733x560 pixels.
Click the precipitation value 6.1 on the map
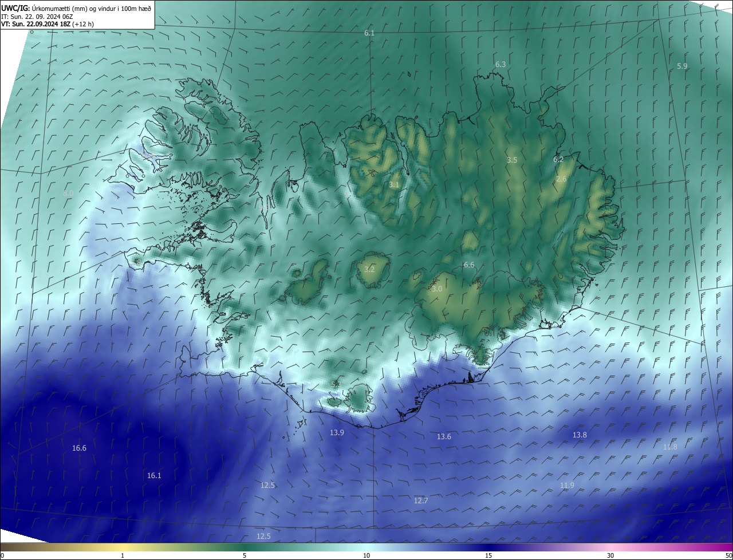(x=369, y=33)
